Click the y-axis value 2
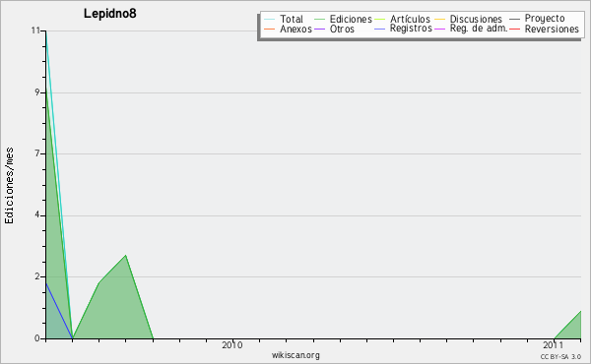The height and width of the screenshot is (364, 591). pyautogui.click(x=37, y=276)
